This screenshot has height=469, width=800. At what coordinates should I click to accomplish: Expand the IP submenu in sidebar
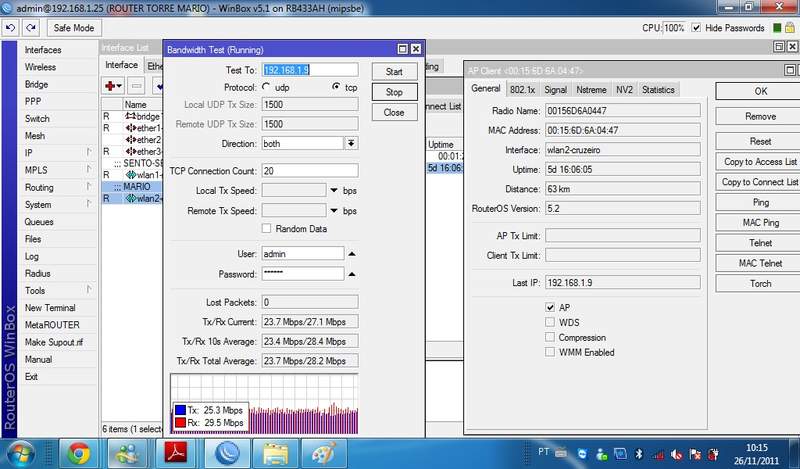pos(89,152)
